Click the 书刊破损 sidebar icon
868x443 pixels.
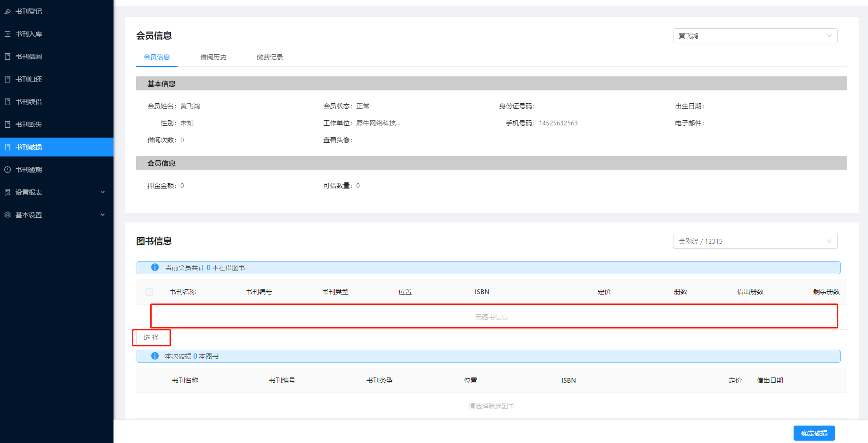[x=8, y=147]
